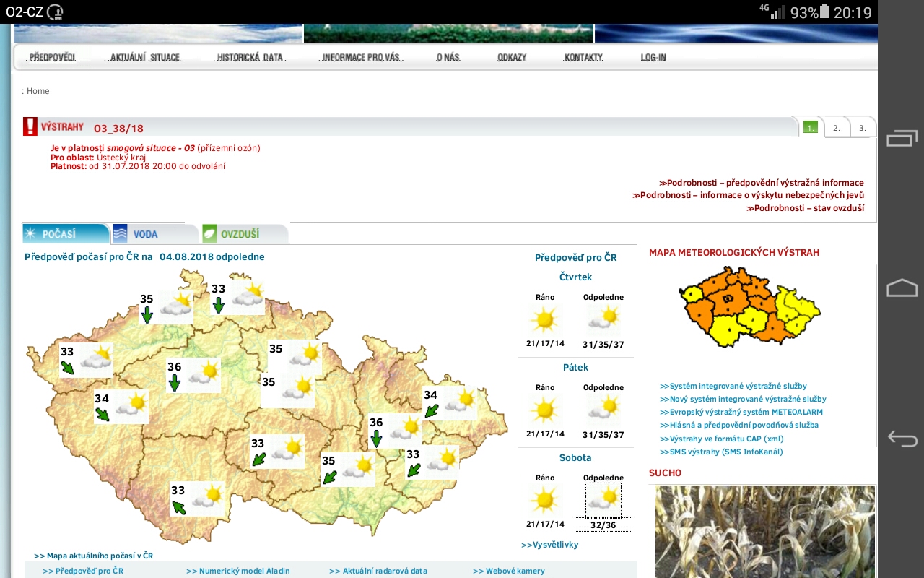Image resolution: width=924 pixels, height=578 pixels.
Task: Open Evropský výstražný systém METEOALARM link
Action: click(741, 412)
